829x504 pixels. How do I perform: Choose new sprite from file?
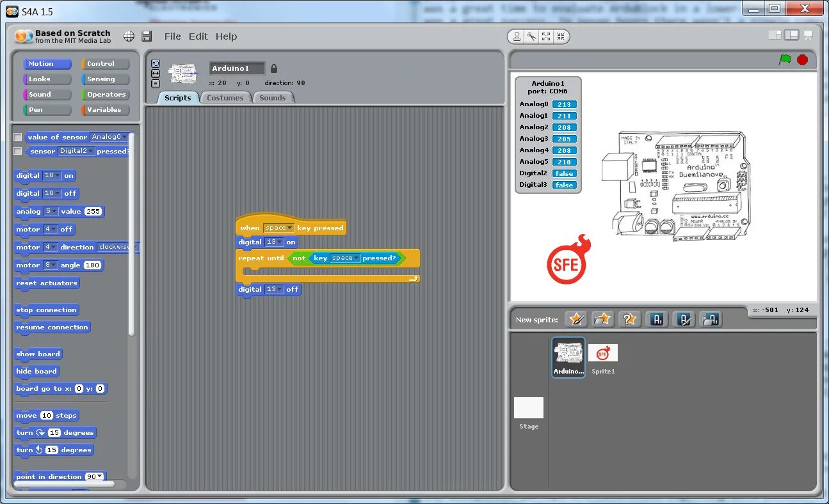click(603, 319)
